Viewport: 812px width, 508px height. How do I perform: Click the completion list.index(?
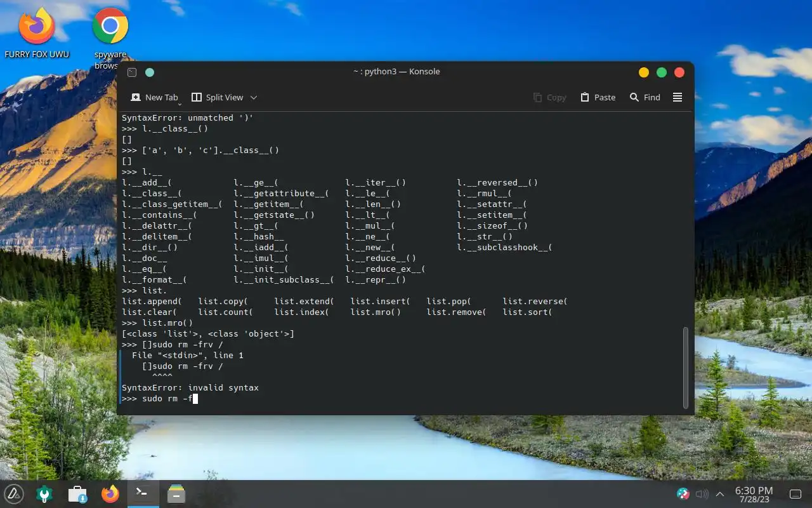pyautogui.click(x=302, y=312)
